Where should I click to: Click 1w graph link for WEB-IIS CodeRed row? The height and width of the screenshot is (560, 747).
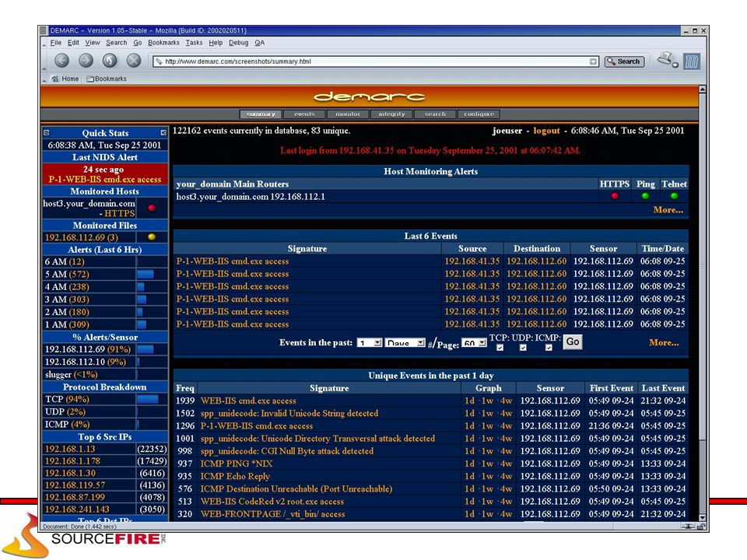coord(487,502)
